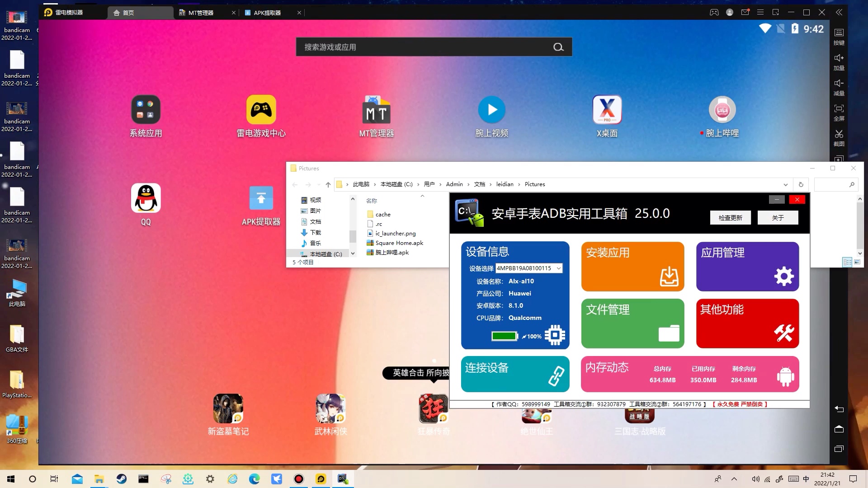Switch to MT管理器 tab
The width and height of the screenshot is (868, 488).
pyautogui.click(x=206, y=13)
